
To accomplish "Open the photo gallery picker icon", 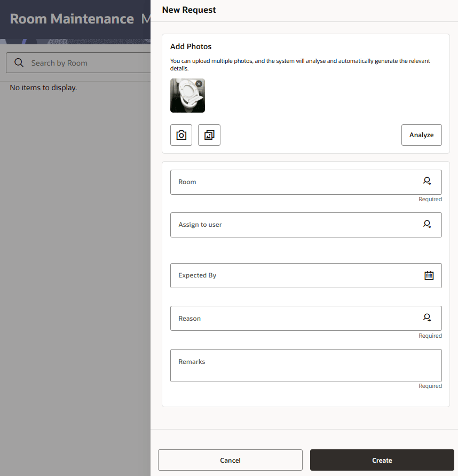I will pos(209,135).
